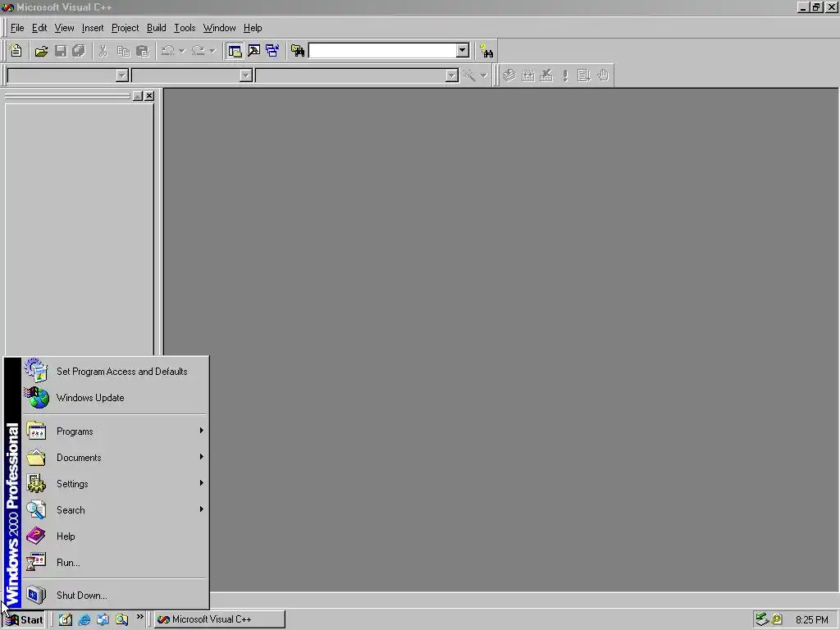
Task: Maximize the docked workspace pane
Action: [138, 96]
